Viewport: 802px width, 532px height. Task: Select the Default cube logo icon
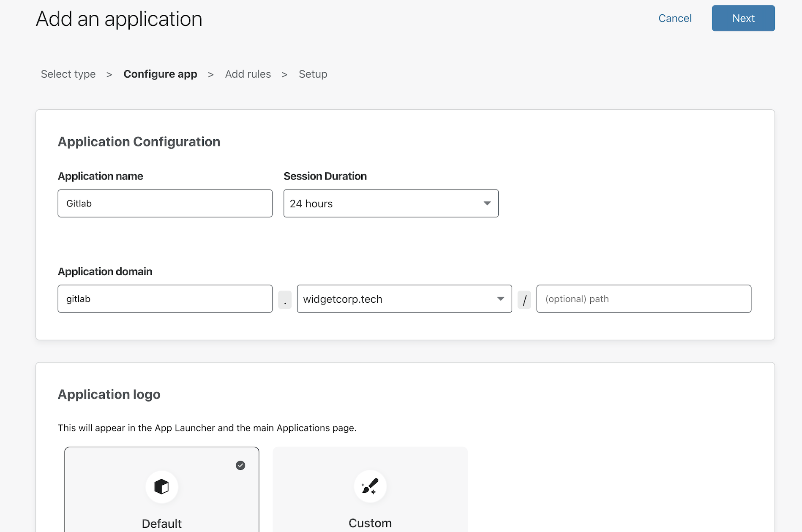click(x=162, y=486)
